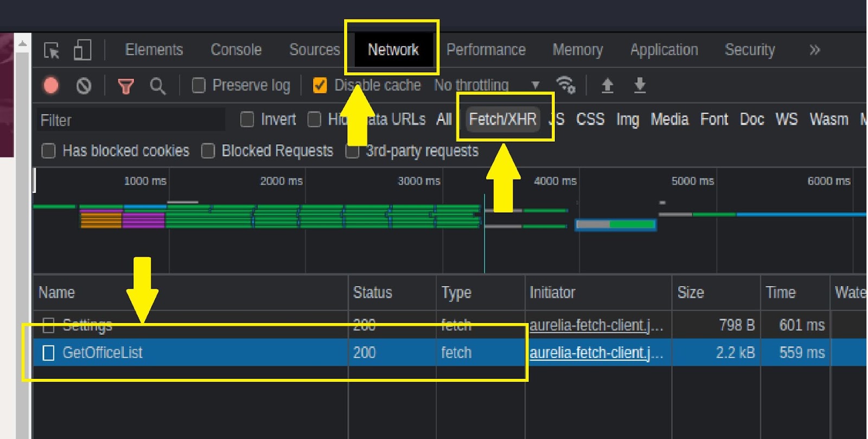The image size is (868, 439).
Task: Click the 4000 ms mark on the timeline overview
Action: pyautogui.click(x=555, y=181)
